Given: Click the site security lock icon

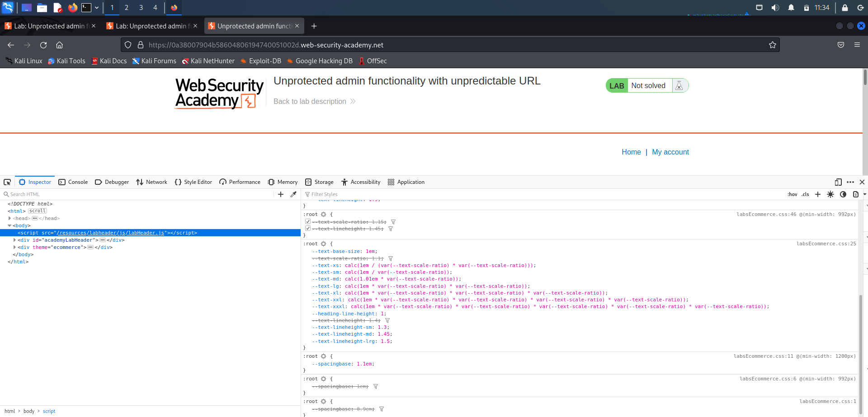Looking at the screenshot, I should click(x=141, y=45).
